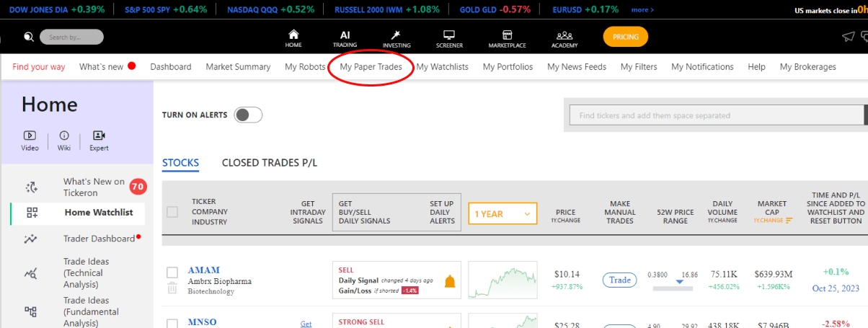Click AMAM's orange alert bell
The width and height of the screenshot is (868, 328).
tap(450, 281)
